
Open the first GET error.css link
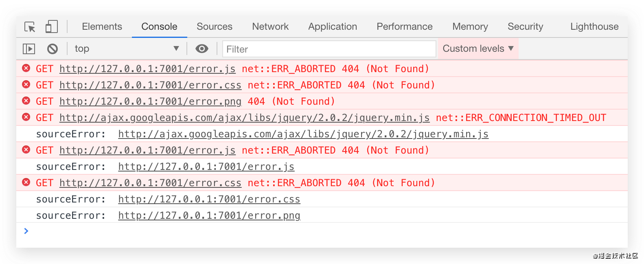pos(150,85)
